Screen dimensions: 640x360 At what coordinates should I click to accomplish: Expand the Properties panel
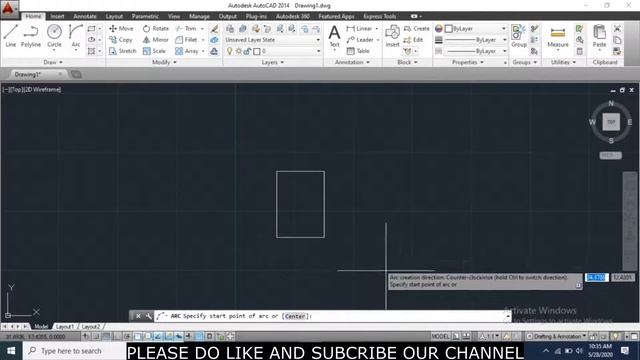coord(468,62)
